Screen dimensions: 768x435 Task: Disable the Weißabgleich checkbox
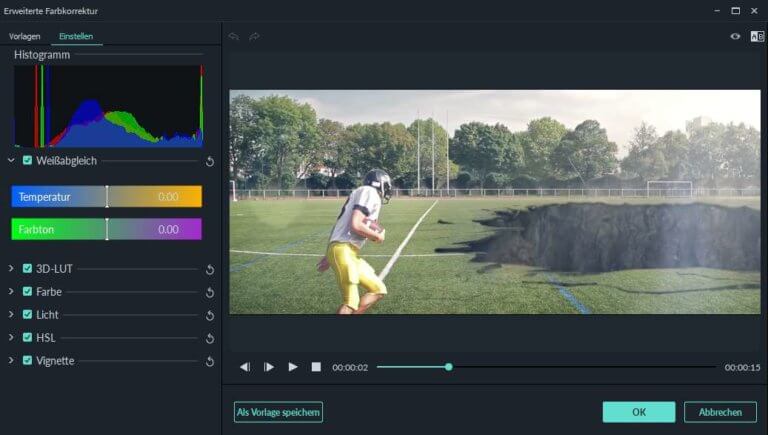(28, 160)
